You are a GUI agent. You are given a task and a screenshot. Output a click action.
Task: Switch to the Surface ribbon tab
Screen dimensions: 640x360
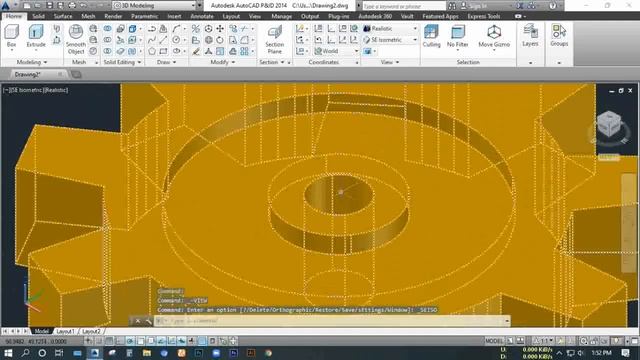click(63, 16)
